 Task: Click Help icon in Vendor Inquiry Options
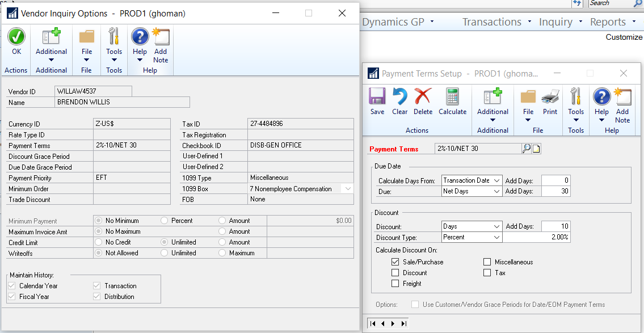(x=140, y=36)
